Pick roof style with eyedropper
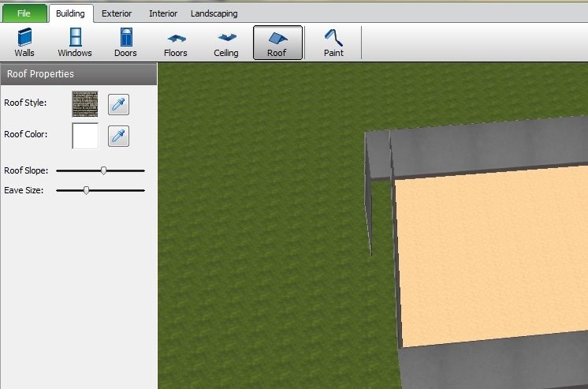This screenshot has width=588, height=389. [x=118, y=104]
